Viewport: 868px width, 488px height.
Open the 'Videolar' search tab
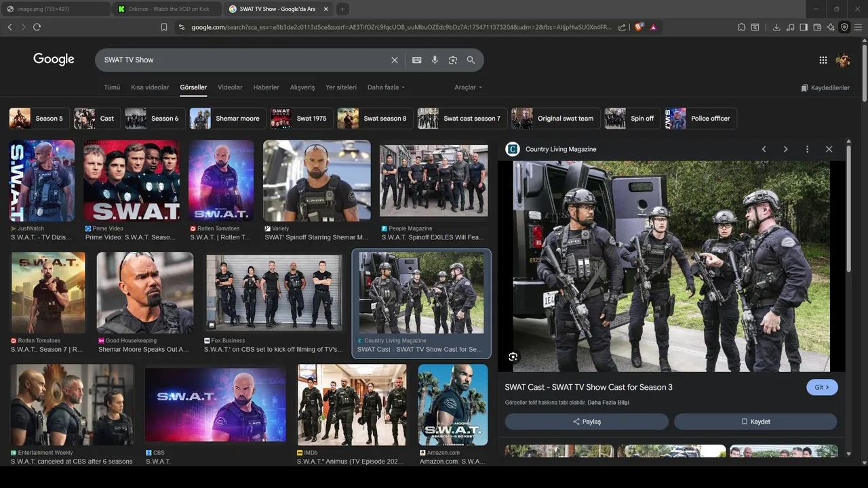(x=230, y=87)
